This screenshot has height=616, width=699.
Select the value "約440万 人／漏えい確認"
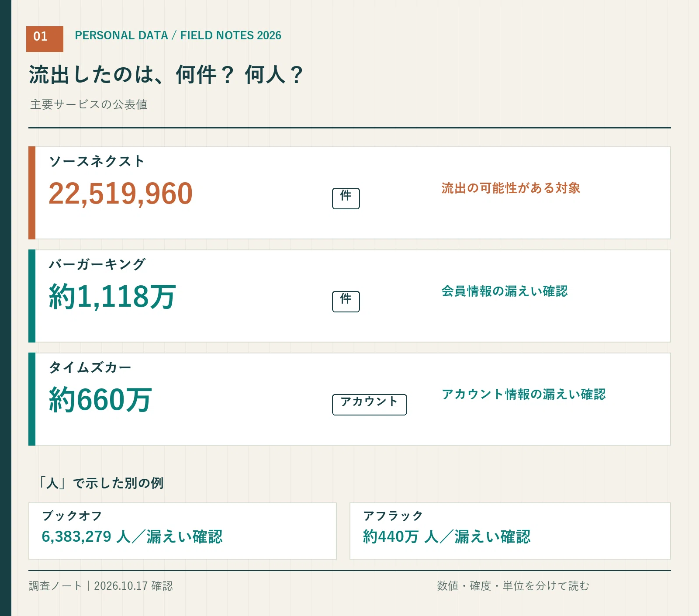coord(446,537)
